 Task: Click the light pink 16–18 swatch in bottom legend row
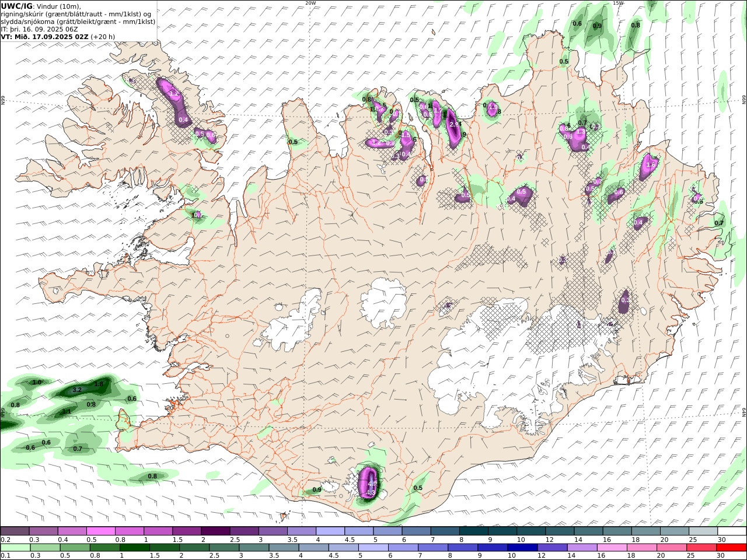tap(612, 548)
